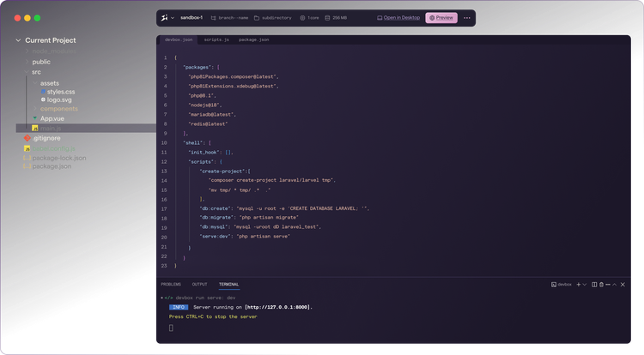Kill terminal with the trash icon
The width and height of the screenshot is (644, 355).
[601, 285]
